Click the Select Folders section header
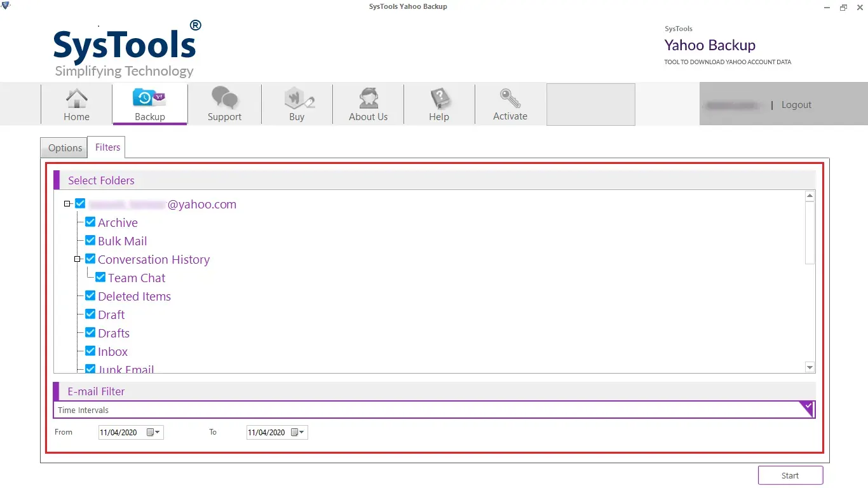 tap(434, 180)
